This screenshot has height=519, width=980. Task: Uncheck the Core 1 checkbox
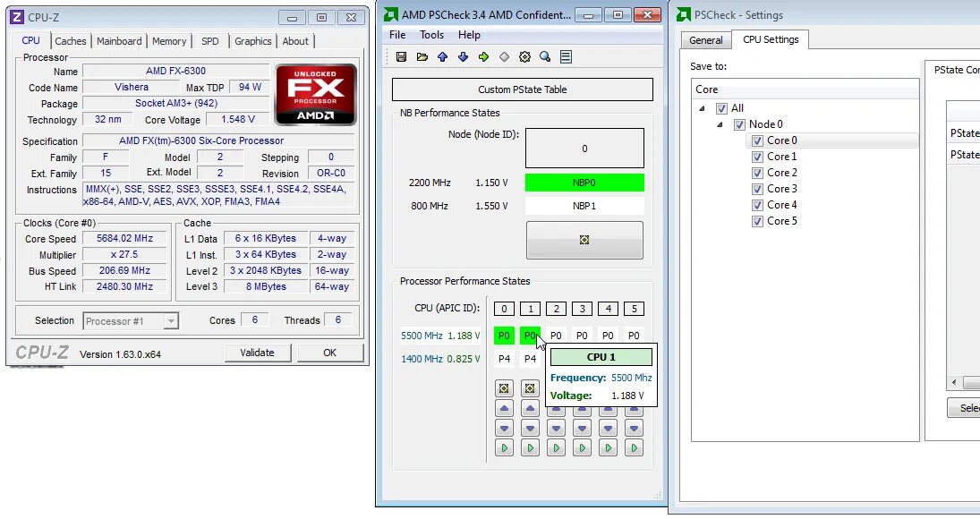click(x=757, y=157)
